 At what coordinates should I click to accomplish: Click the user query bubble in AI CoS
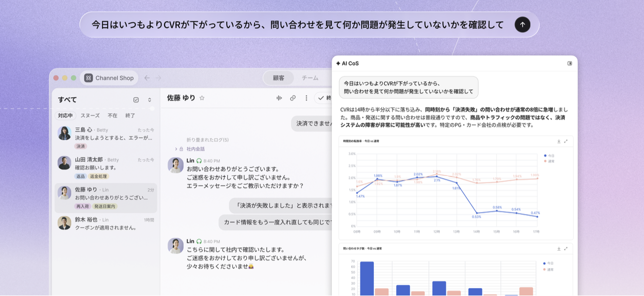click(x=408, y=87)
